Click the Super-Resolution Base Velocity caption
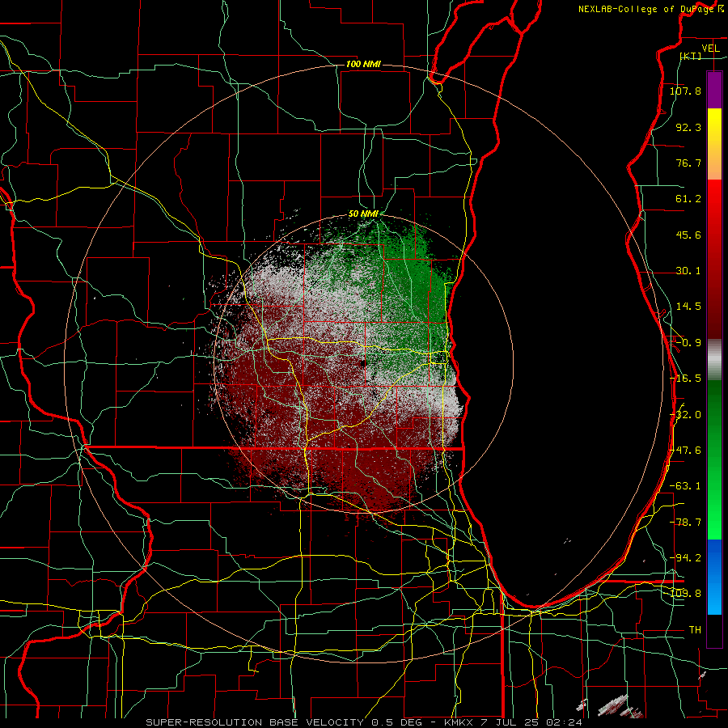Viewport: 728px width, 728px height. 363,722
